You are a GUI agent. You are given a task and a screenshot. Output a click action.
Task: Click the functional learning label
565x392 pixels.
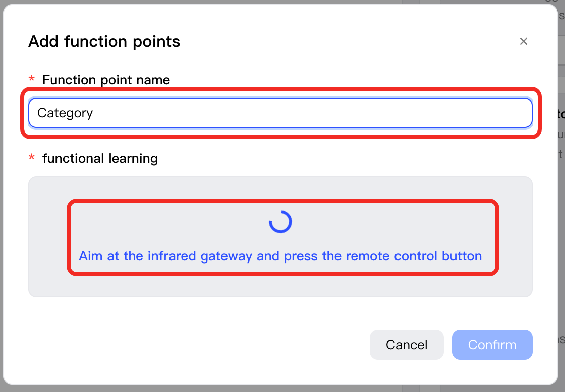(100, 158)
